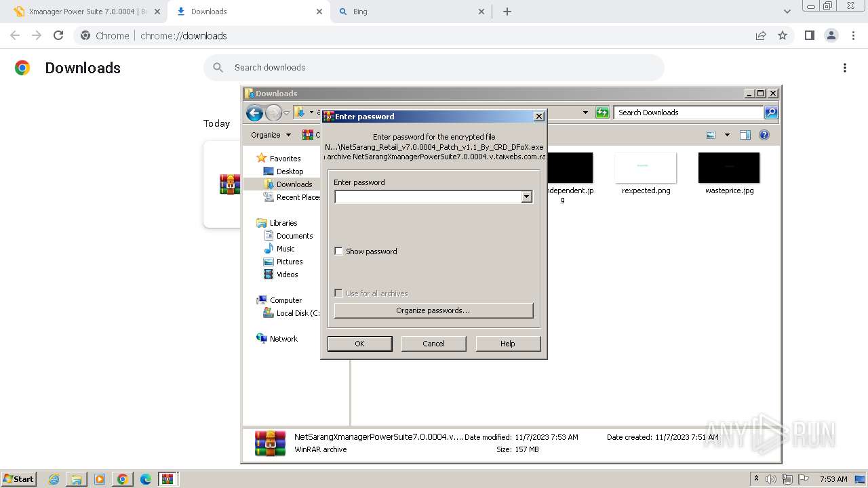Open the Organize menu in Explorer
The width and height of the screenshot is (868, 488).
pyautogui.click(x=271, y=135)
